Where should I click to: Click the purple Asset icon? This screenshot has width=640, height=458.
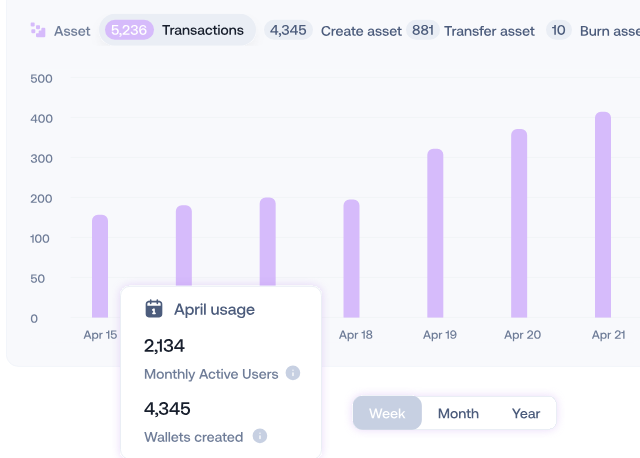click(38, 30)
